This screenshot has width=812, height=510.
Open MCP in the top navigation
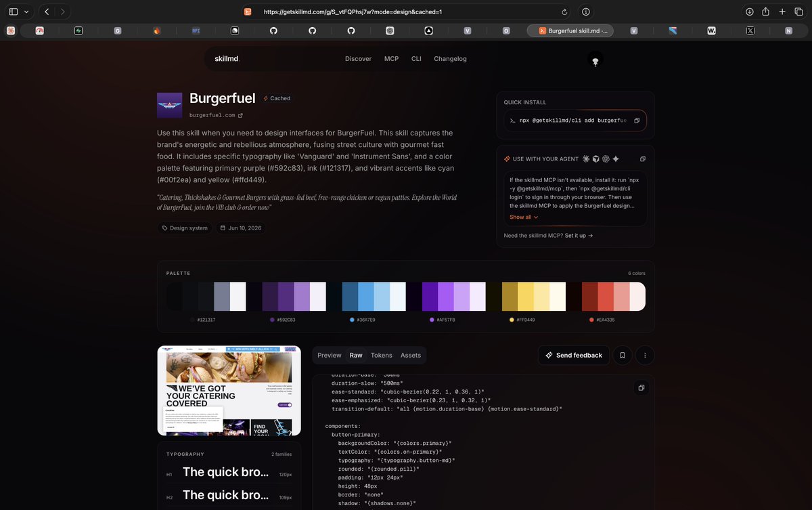point(391,59)
